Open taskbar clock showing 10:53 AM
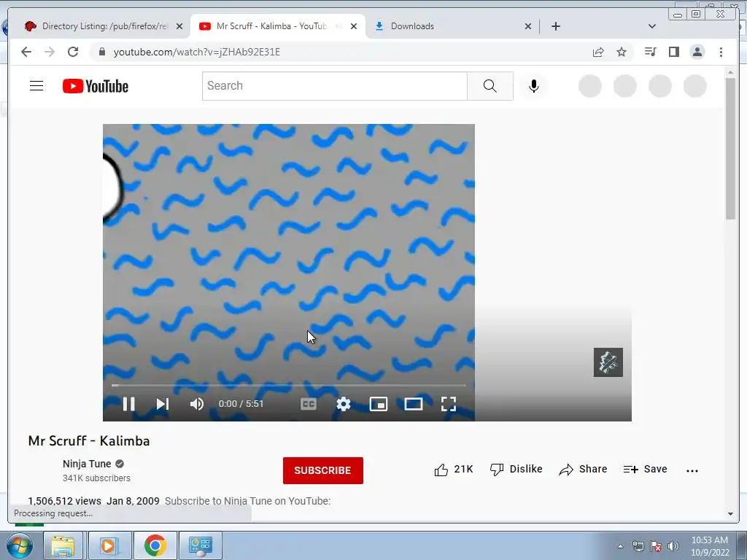The width and height of the screenshot is (747, 560). (x=710, y=546)
